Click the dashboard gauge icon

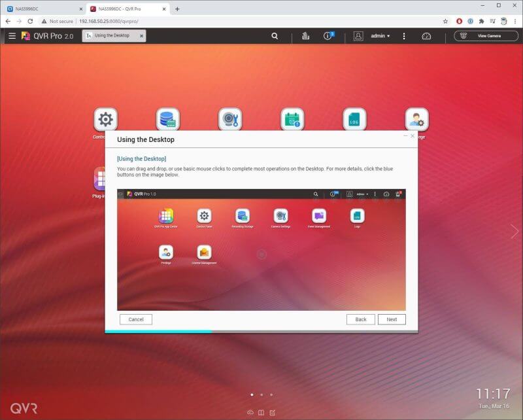(x=426, y=36)
